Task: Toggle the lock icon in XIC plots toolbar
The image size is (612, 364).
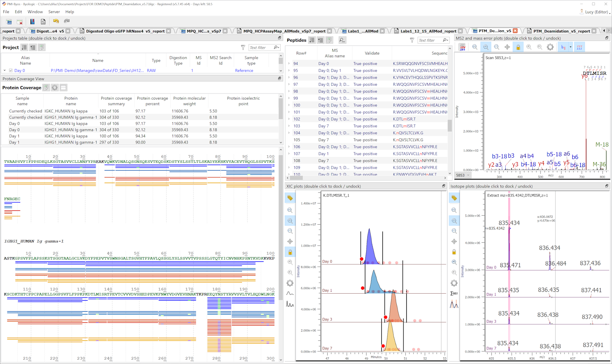Action: tap(290, 252)
